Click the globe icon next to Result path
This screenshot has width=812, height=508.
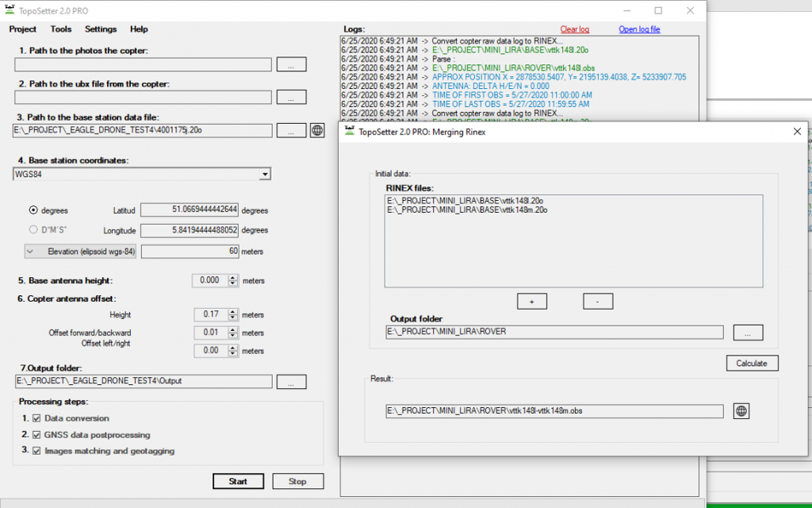(741, 411)
